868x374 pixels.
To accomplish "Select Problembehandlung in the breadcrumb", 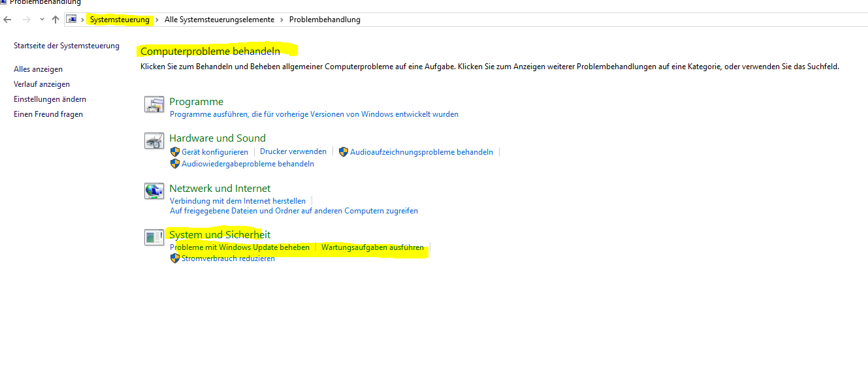I will 325,20.
